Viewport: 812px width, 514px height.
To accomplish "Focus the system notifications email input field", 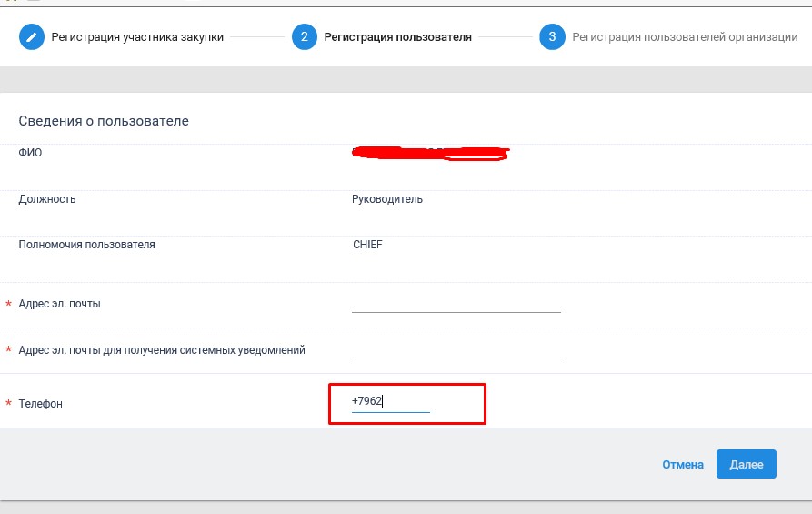I will [456, 349].
